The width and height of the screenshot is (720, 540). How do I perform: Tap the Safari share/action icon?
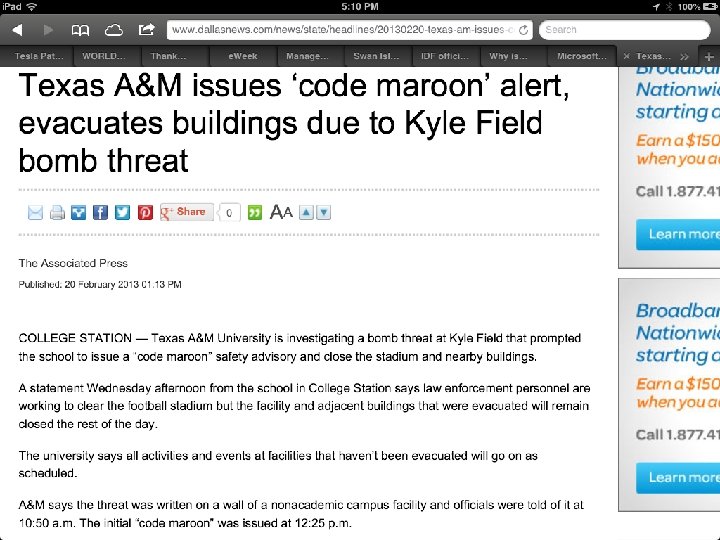pos(146,30)
